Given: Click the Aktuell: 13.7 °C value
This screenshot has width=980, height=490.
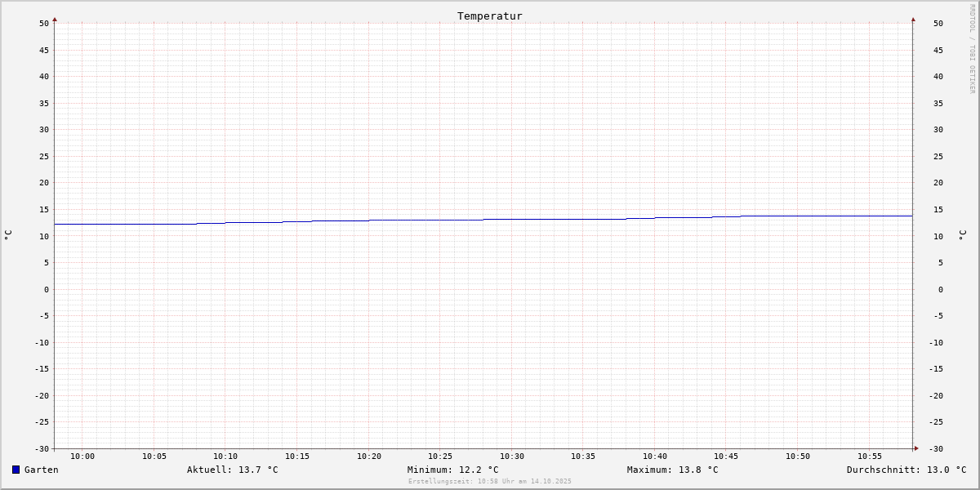Looking at the screenshot, I should [x=233, y=470].
